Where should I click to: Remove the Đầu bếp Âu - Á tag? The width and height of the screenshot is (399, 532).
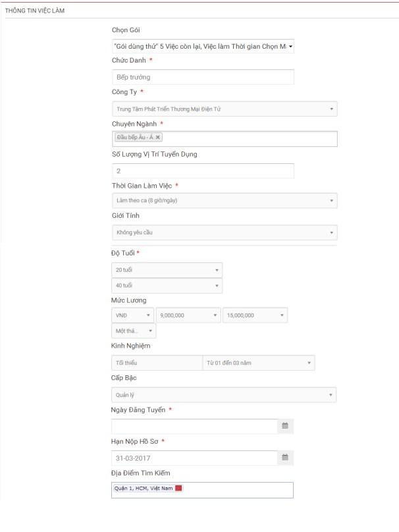tap(158, 137)
